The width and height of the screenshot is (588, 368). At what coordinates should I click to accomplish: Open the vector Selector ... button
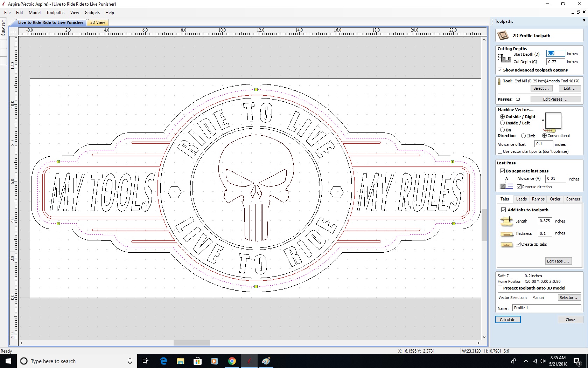click(569, 298)
